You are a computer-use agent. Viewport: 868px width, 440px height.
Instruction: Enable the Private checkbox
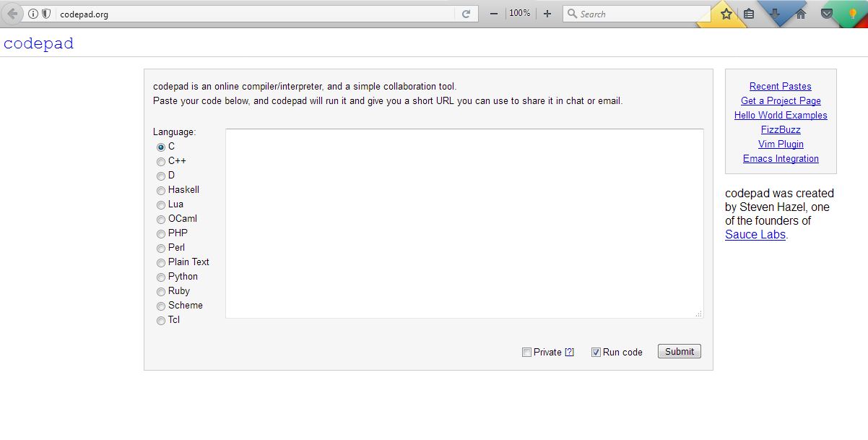(527, 352)
